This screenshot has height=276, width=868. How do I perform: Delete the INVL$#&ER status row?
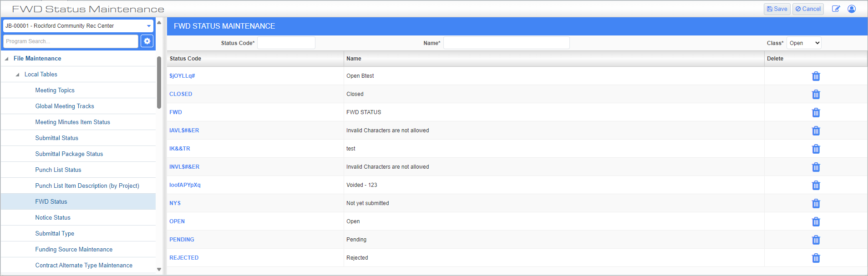(816, 167)
